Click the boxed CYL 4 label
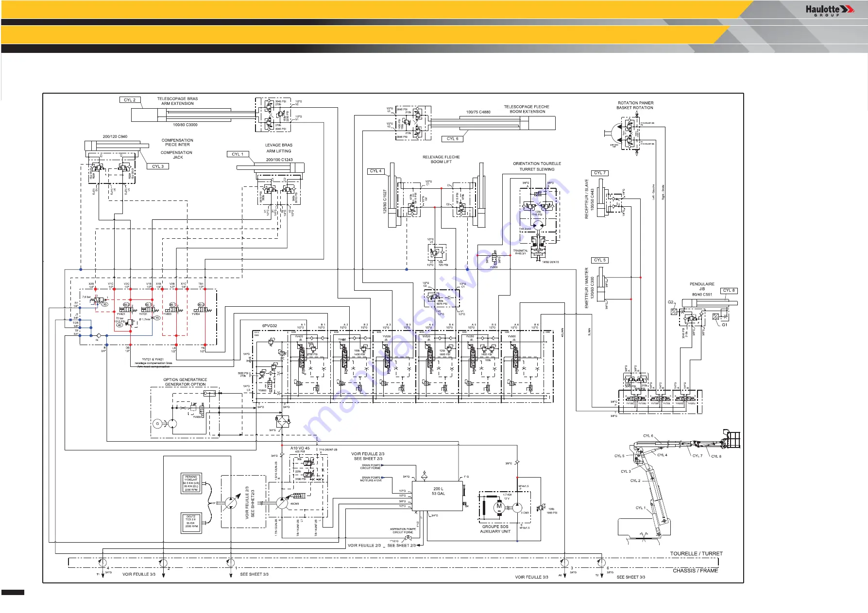Screen dimensions: 868x613 pos(376,171)
